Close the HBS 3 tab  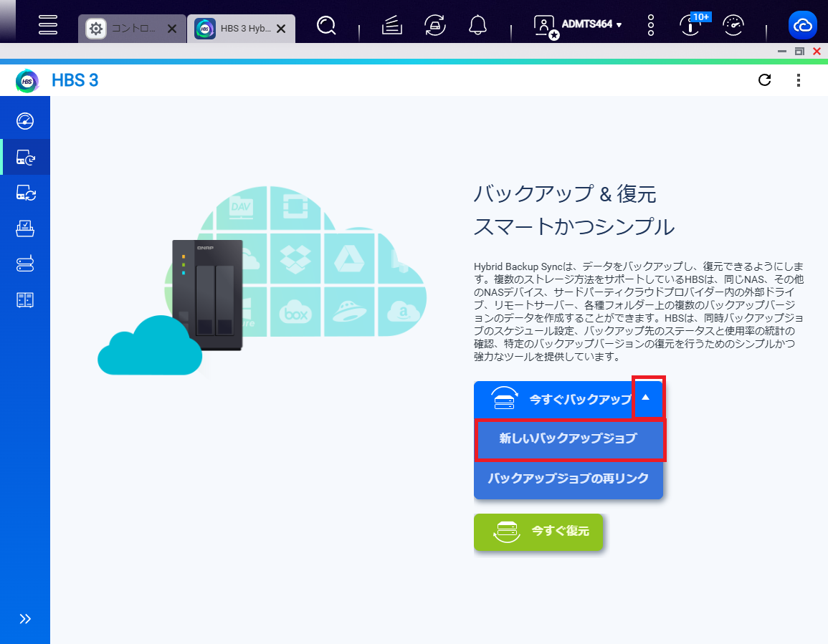point(282,29)
